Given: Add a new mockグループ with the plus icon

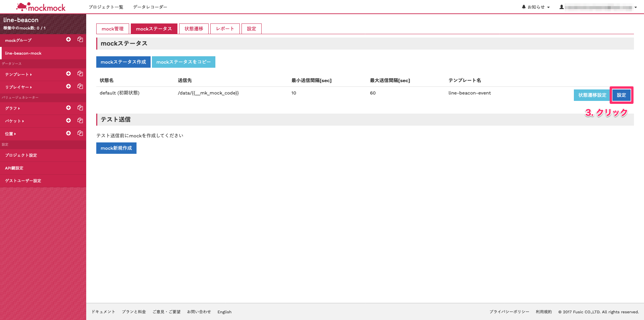Looking at the screenshot, I should click(x=68, y=40).
